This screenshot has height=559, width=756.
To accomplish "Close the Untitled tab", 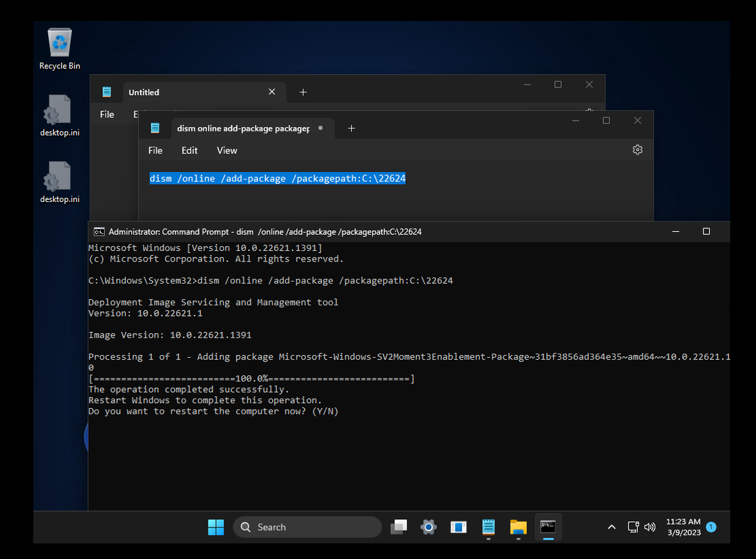I will (x=272, y=92).
